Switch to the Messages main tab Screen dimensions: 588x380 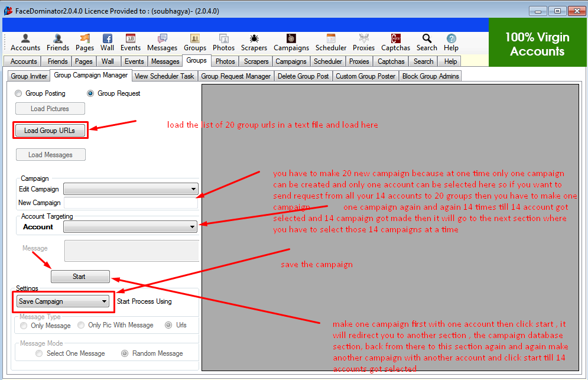tap(165, 61)
